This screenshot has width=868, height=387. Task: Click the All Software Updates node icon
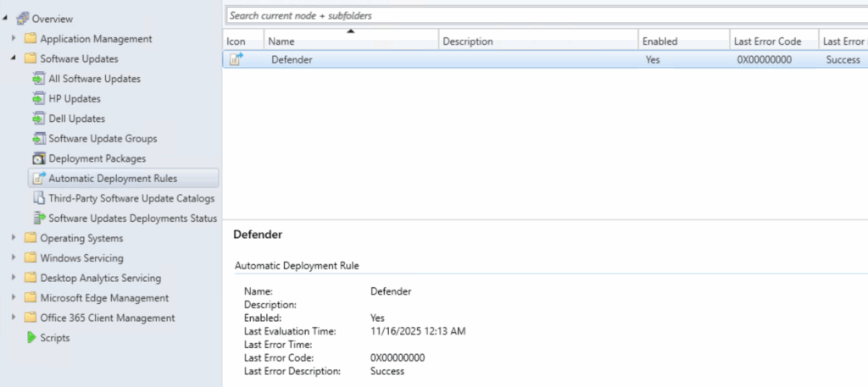point(38,79)
